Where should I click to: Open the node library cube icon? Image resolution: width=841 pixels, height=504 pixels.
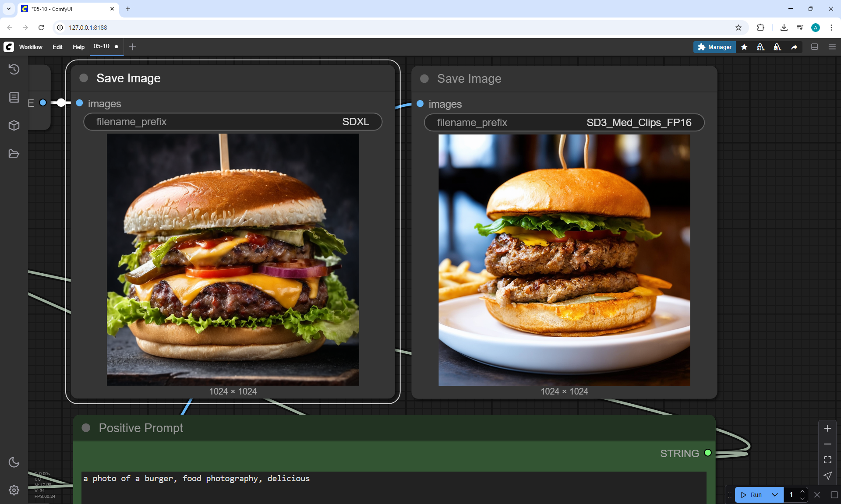pyautogui.click(x=14, y=126)
